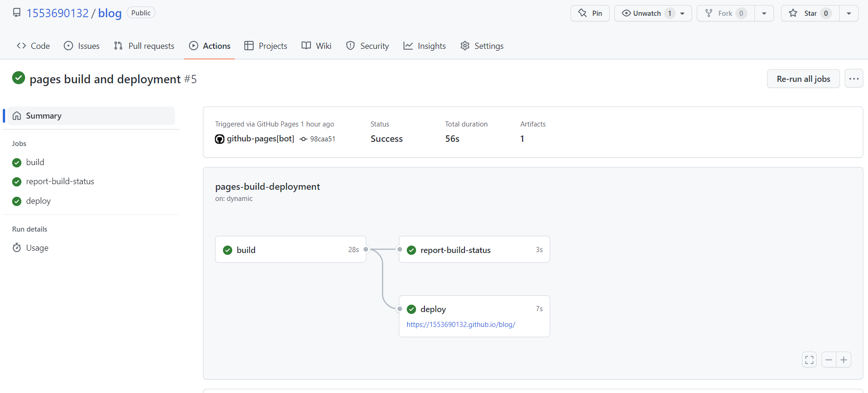
Task: Click the Actions play icon
Action: coord(194,46)
